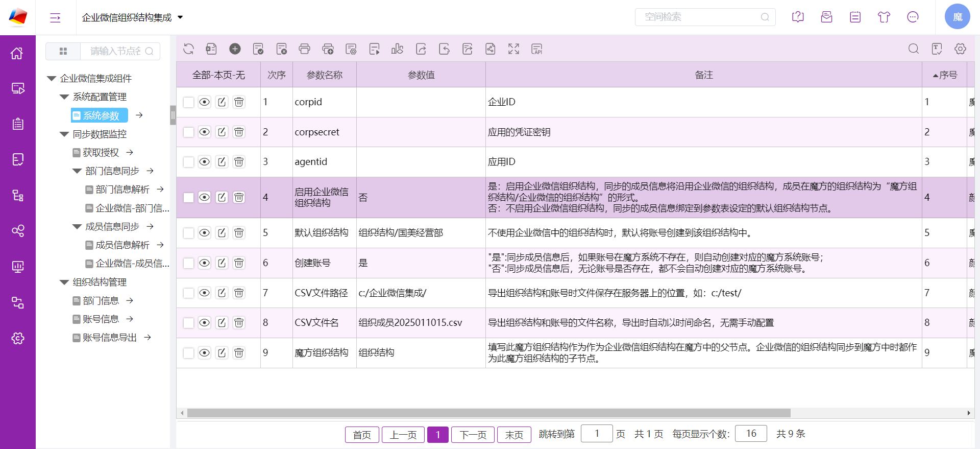The width and height of the screenshot is (980, 449).
Task: Delete the agentid row via trash icon
Action: (239, 162)
